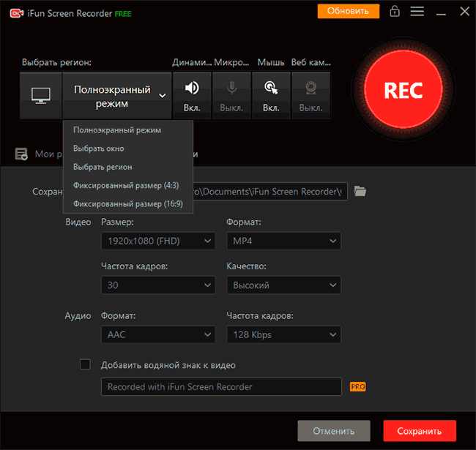Click the Обновить upgrade button
The image size is (476, 450).
(348, 11)
